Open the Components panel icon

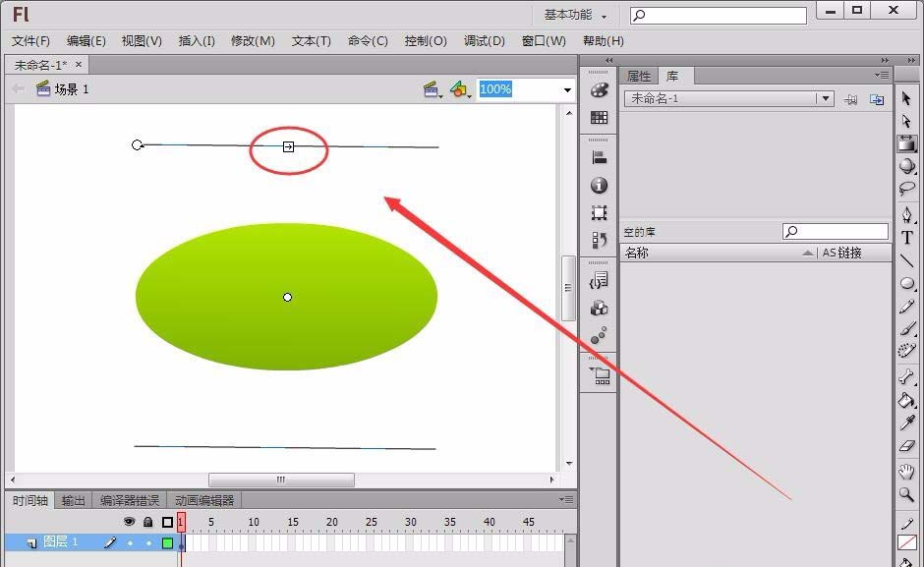point(600,309)
